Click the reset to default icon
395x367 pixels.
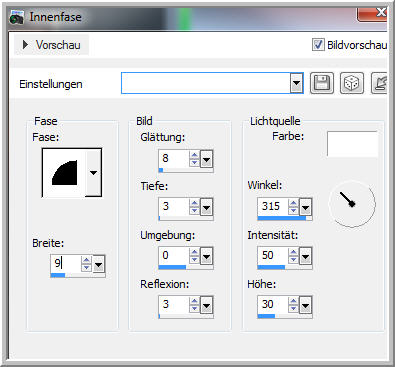pos(379,83)
